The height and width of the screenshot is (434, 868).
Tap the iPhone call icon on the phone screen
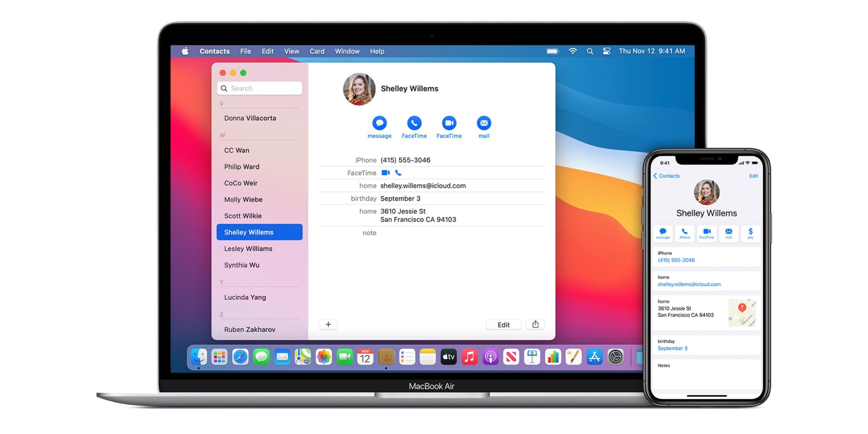(x=684, y=233)
